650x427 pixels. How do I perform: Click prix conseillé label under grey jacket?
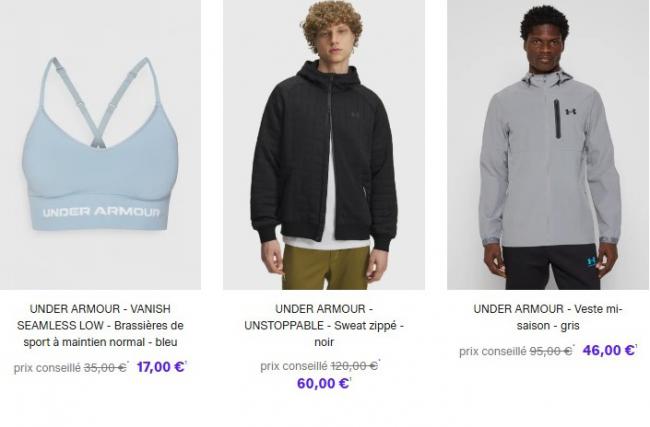pyautogui.click(x=493, y=352)
